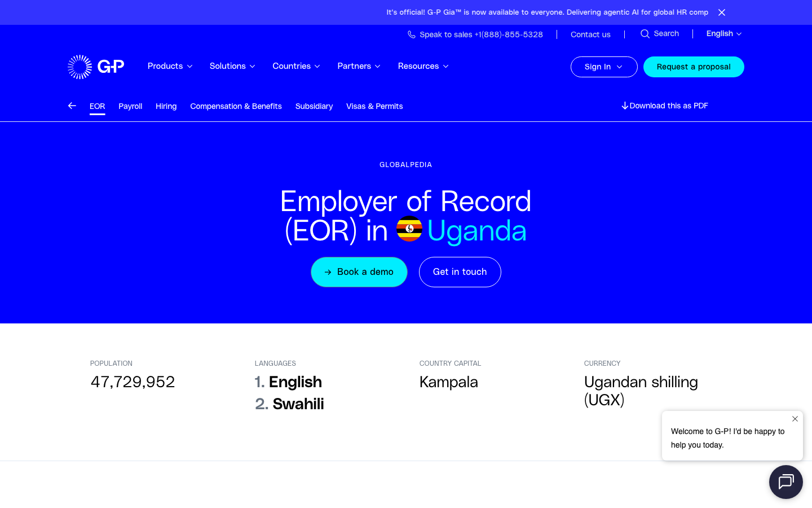Expand the Countries menu
812x508 pixels.
[x=296, y=66]
